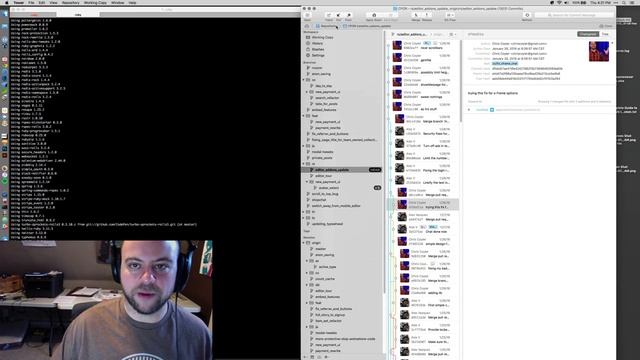This screenshot has height=360, width=640.
Task: Click the Refresh toolbar button
Action: click(527, 16)
